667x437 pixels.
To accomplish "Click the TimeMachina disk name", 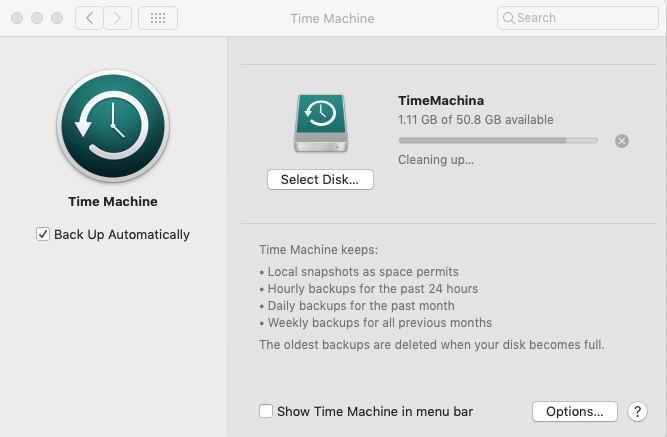I will point(441,100).
